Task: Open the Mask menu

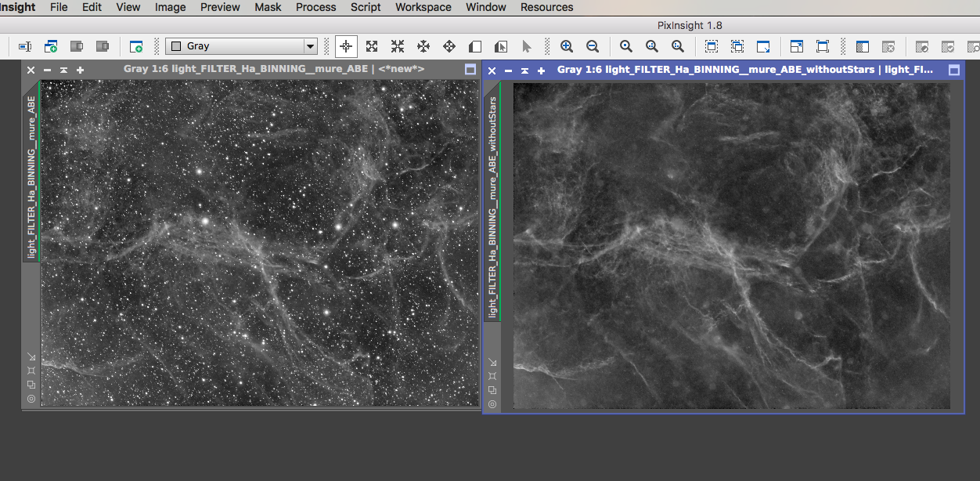Action: point(268,7)
